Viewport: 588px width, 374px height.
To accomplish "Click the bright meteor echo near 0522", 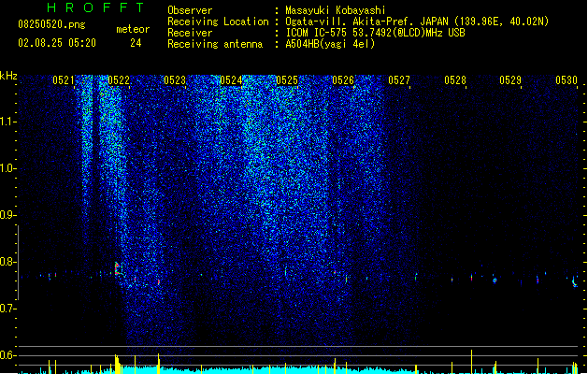I will [x=118, y=268].
